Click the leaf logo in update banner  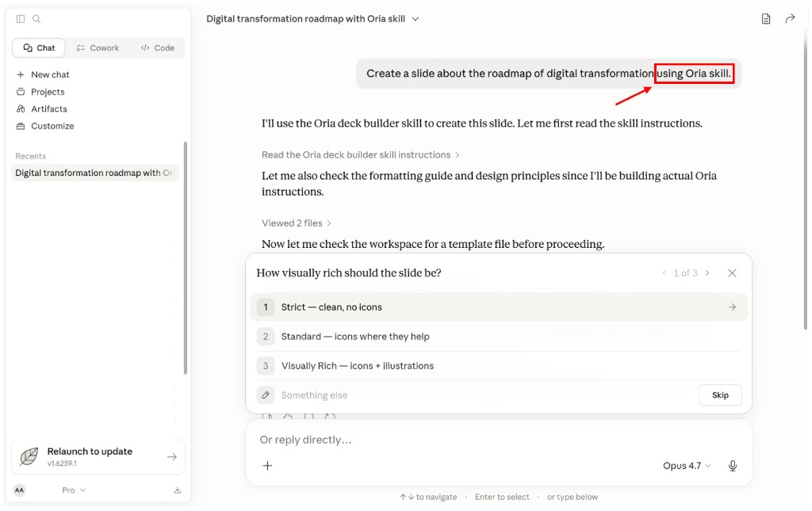coord(29,456)
